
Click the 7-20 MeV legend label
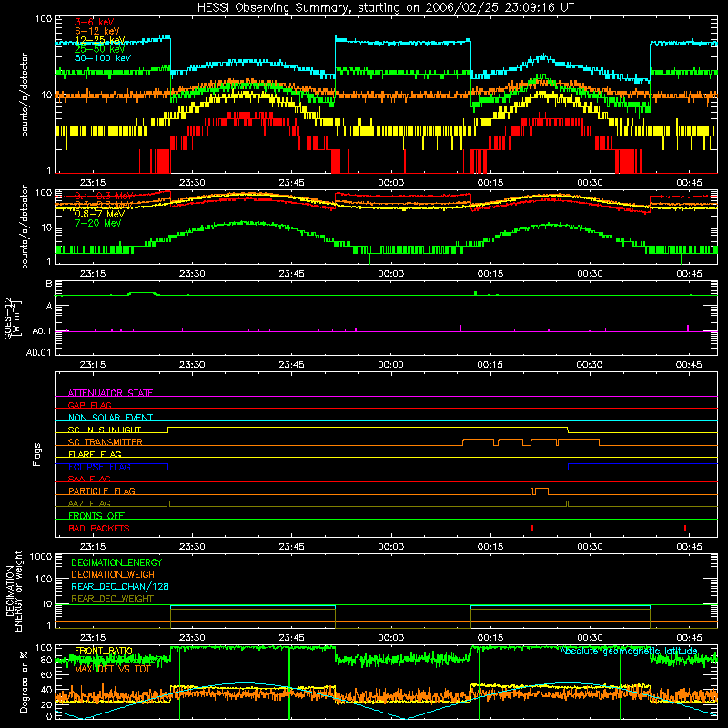[97, 223]
